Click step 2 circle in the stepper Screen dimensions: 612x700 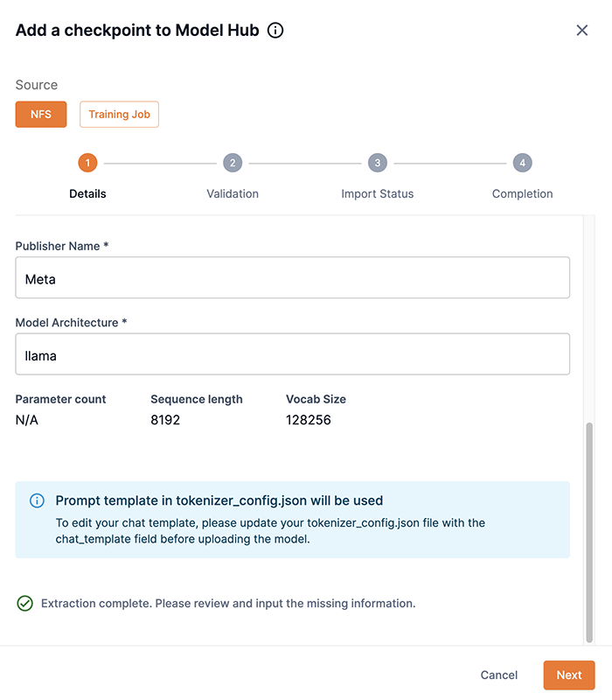[232, 163]
